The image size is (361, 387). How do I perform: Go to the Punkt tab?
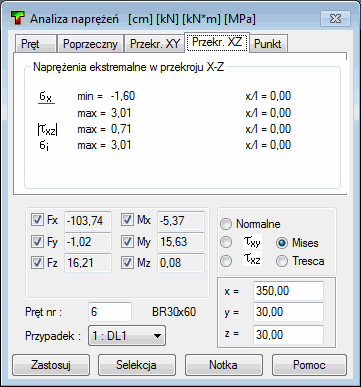pyautogui.click(x=268, y=44)
